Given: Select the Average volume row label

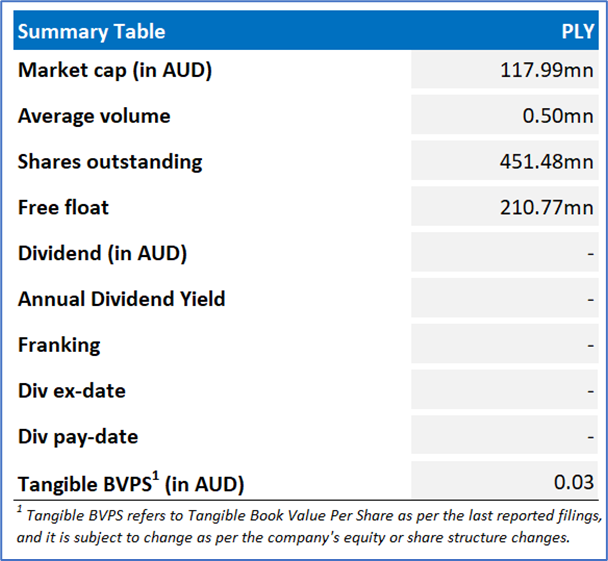Looking at the screenshot, I should (94, 116).
